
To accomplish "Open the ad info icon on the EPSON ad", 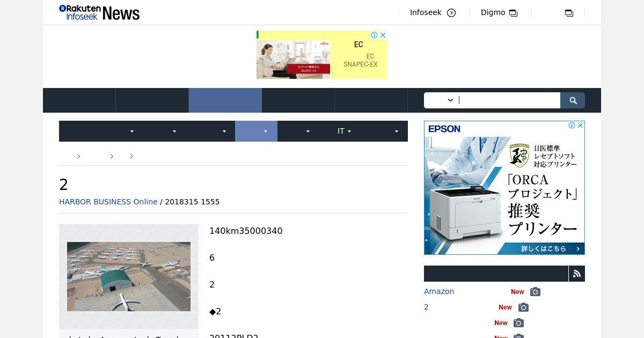I will (x=572, y=126).
